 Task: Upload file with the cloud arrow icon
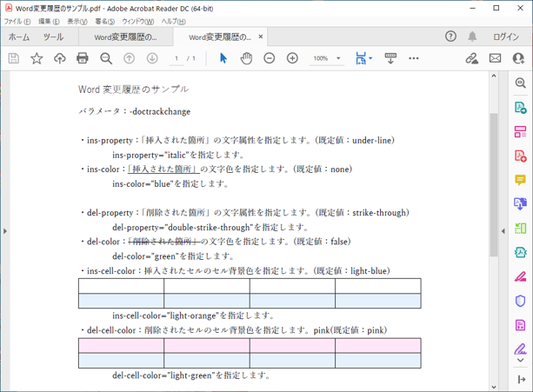pos(60,58)
